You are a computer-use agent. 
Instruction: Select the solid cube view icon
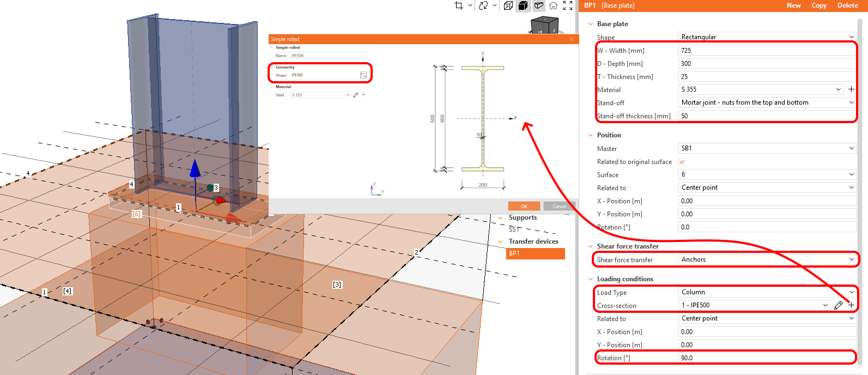523,5
